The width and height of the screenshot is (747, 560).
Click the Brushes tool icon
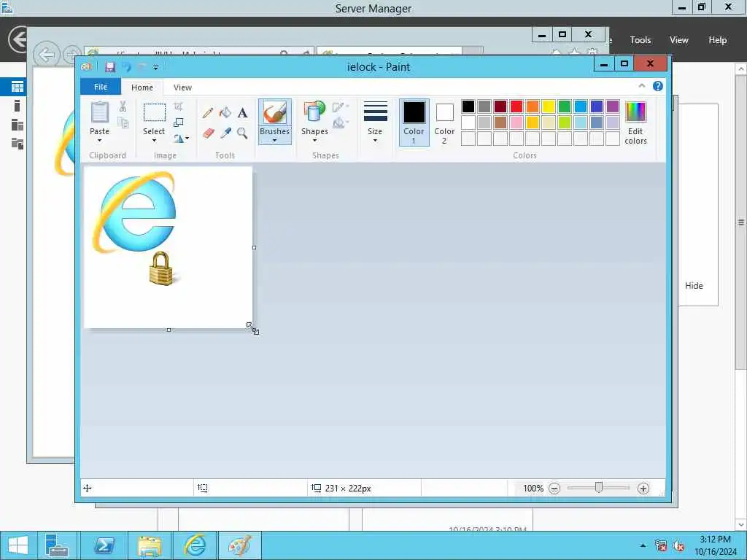pyautogui.click(x=275, y=113)
